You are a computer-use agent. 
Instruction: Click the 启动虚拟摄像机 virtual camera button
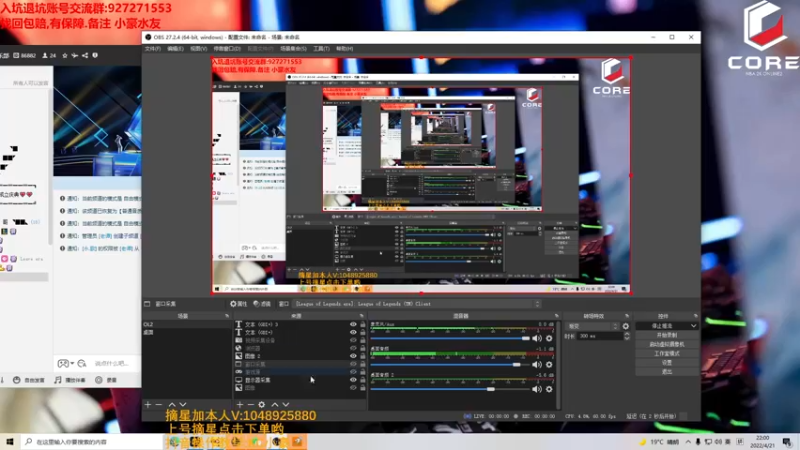[667, 344]
